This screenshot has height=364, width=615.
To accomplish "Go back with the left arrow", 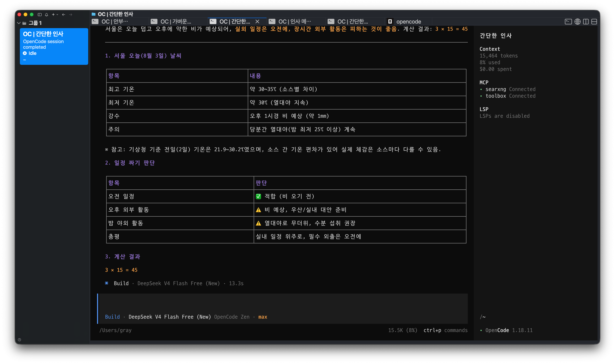I will point(64,14).
